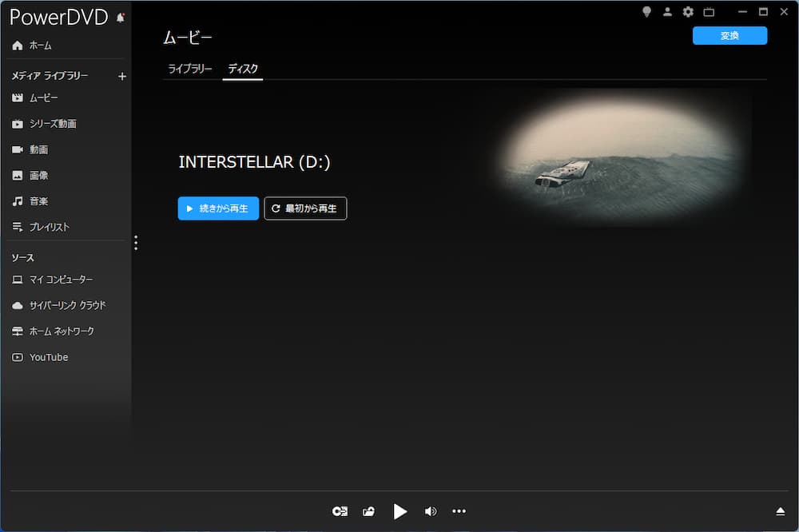Screen dimensions: 799x532
Task: Minimize the PowerDVD window
Action: (742, 12)
